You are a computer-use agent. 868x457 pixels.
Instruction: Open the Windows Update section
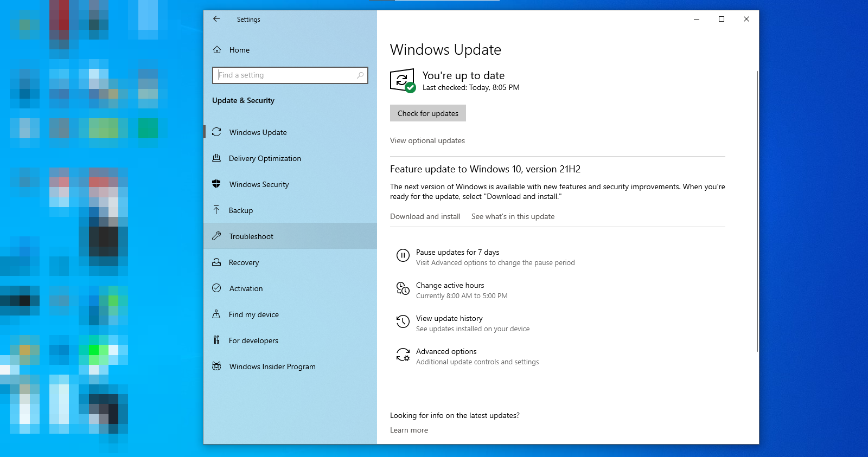290,132
